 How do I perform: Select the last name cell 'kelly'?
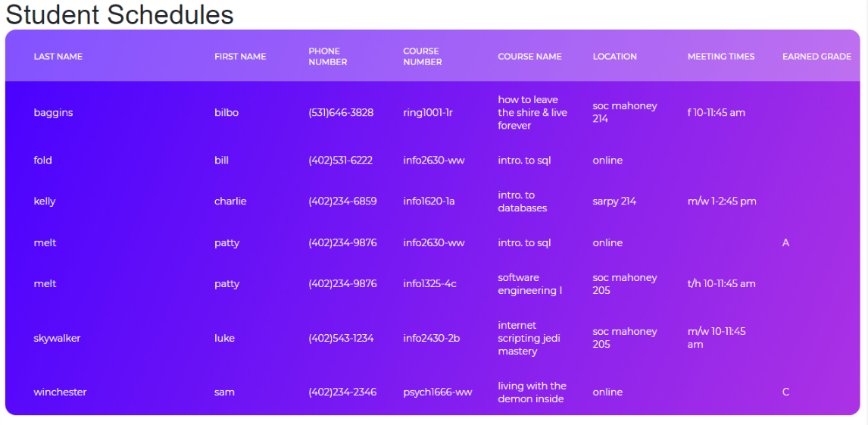pyautogui.click(x=44, y=202)
